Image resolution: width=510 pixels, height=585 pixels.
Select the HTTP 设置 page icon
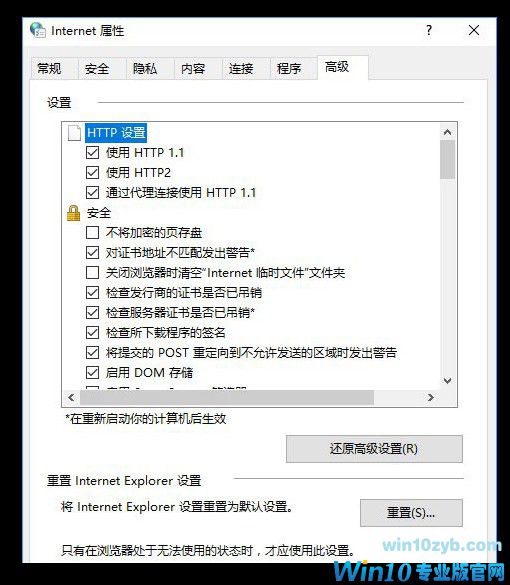[74, 133]
